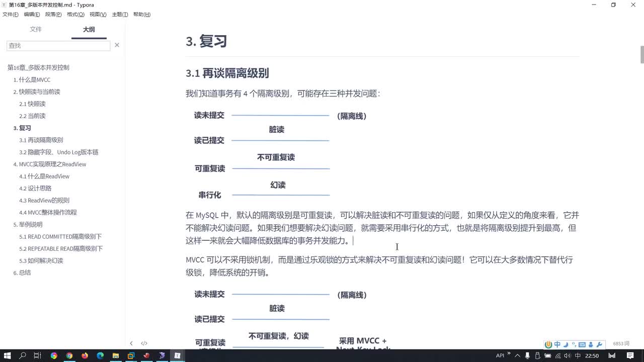
Task: Toggle Chinese mode 中 on IME floating toolbar
Action: coord(557,344)
